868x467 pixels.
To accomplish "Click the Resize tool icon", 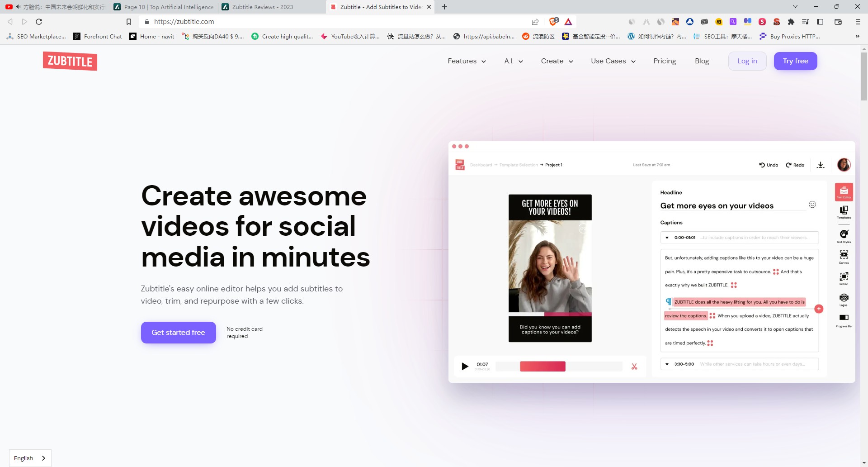I will pos(844,276).
